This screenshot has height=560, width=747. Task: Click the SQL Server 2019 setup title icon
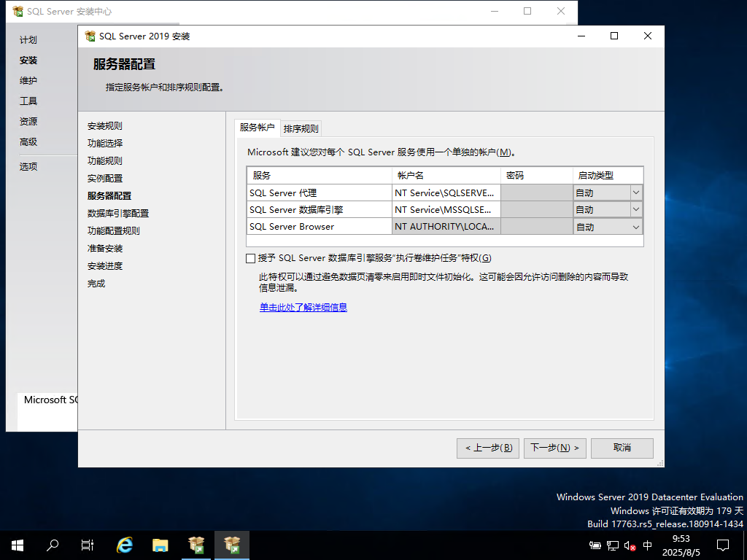pos(90,36)
